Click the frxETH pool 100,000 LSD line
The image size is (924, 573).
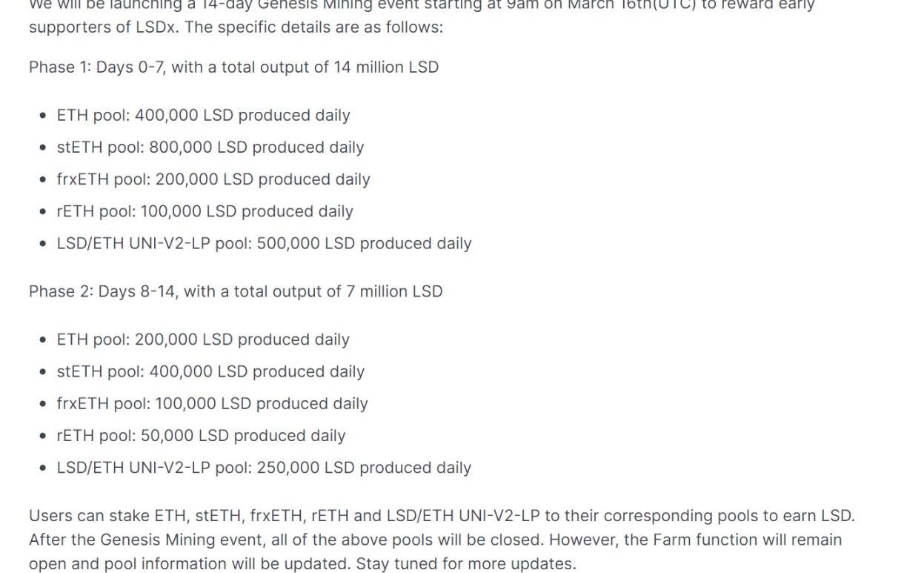pyautogui.click(x=212, y=404)
